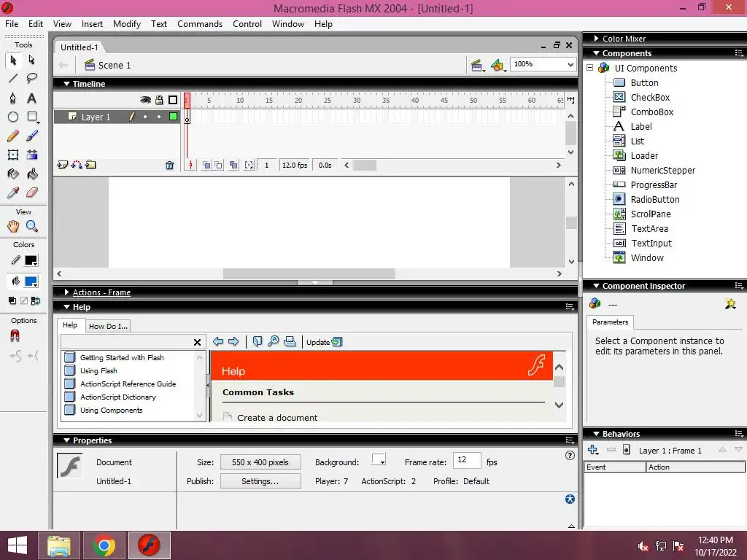Collapse the Component Inspector panel
Image resolution: width=747 pixels, height=560 pixels.
coord(596,286)
